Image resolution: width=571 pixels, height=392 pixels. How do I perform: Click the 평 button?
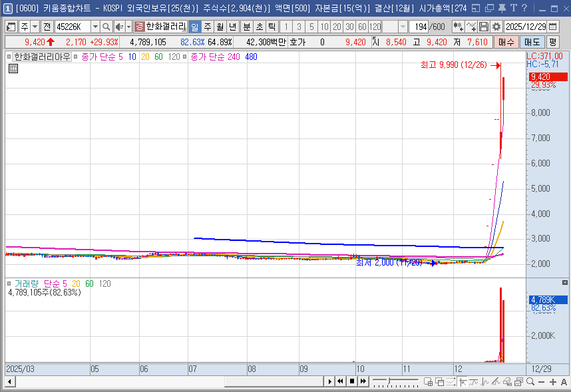pos(553,42)
